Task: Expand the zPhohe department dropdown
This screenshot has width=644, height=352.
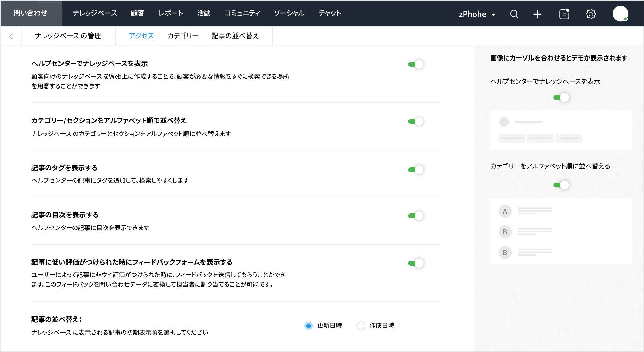Action: click(x=477, y=14)
